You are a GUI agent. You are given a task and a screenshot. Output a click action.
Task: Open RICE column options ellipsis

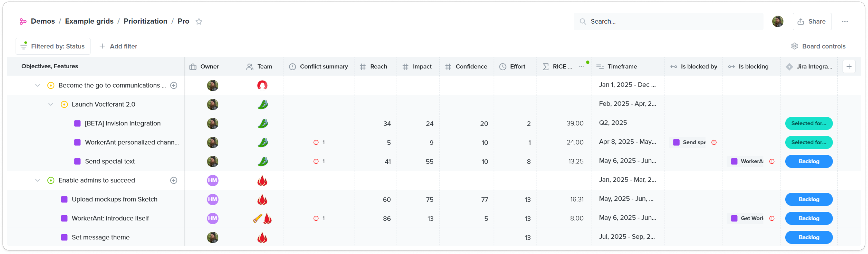581,66
